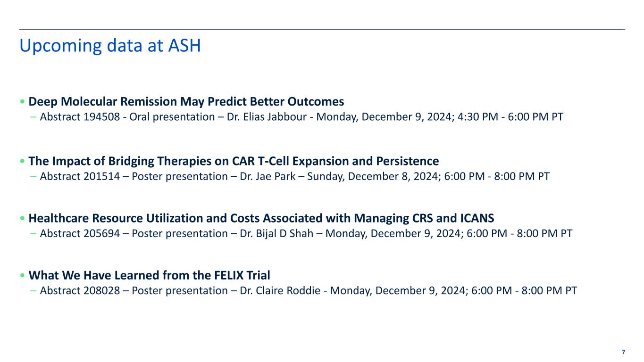644x362 pixels.
Task: Click the "Upcoming data at ASH" slide title
Action: pos(109,46)
